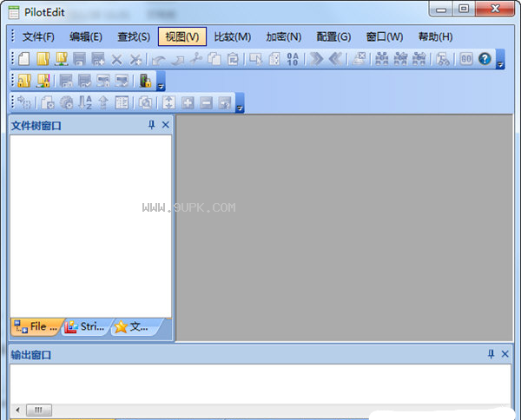Switch to the Stri... tab in file tree panel
The image size is (521, 420).
pos(87,326)
